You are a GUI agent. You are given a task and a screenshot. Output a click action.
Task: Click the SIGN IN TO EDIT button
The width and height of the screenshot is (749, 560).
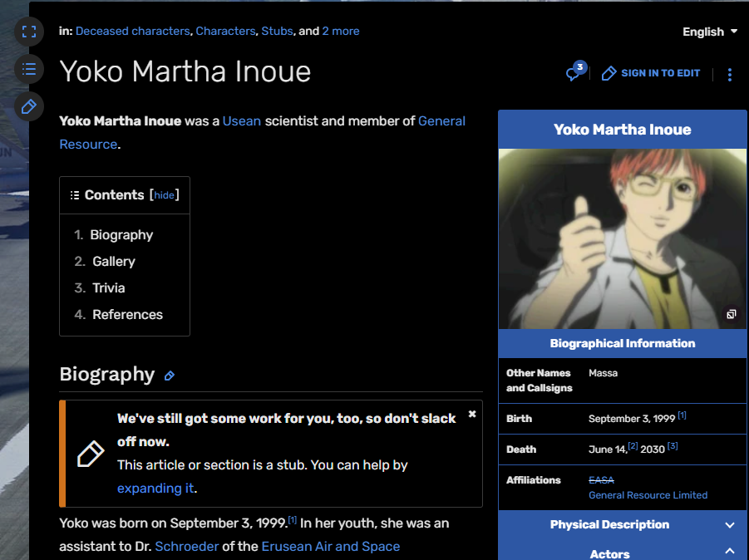tap(651, 73)
